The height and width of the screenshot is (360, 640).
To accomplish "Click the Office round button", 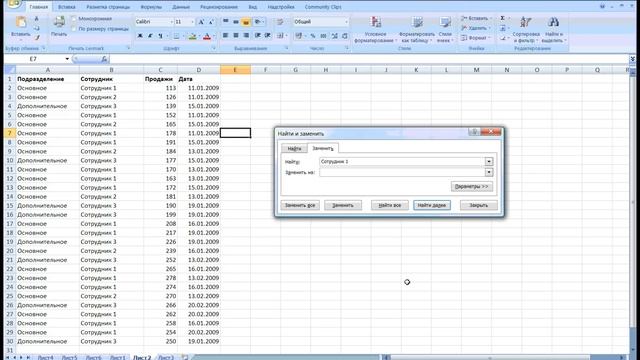I will coord(13,3).
